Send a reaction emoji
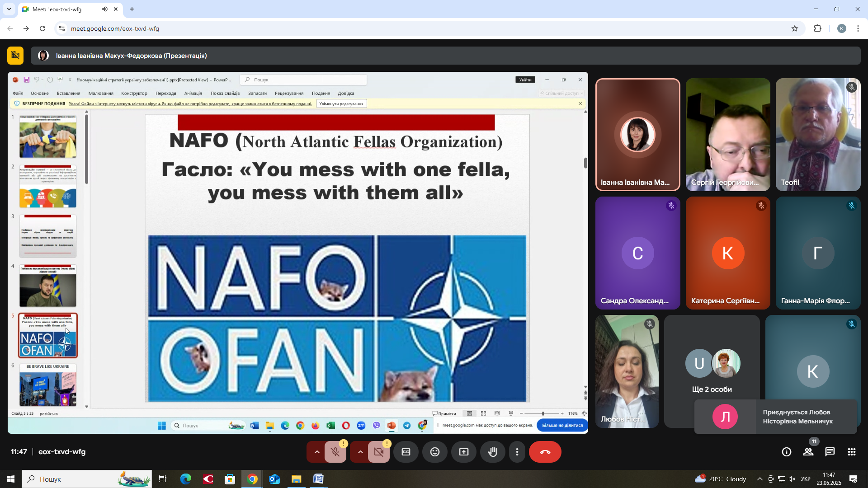This screenshot has height=488, width=868. [x=435, y=452]
